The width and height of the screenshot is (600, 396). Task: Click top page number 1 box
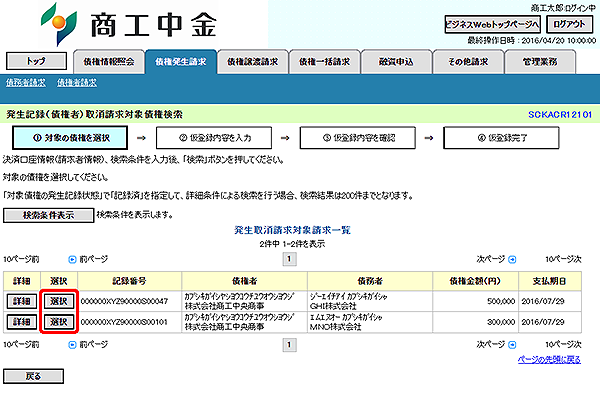(289, 259)
